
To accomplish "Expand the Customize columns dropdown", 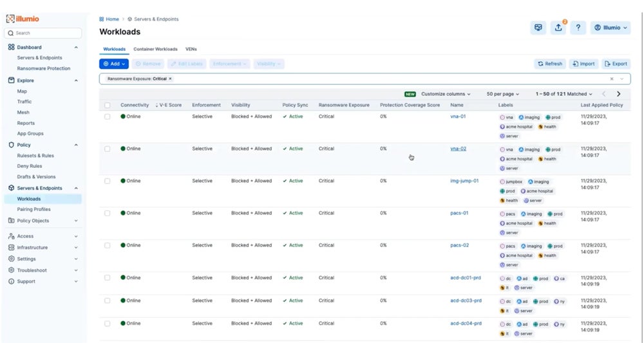I will pos(446,94).
